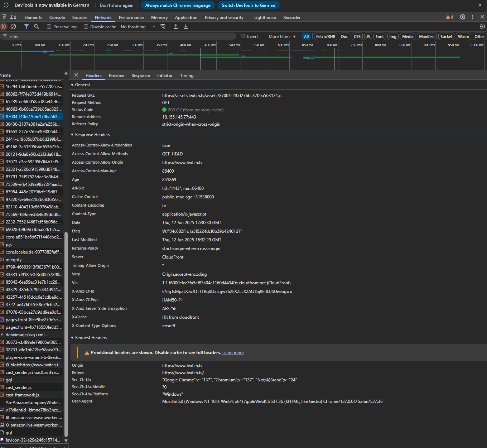This screenshot has height=448, width=487.
Task: Toggle the filter funnel icon
Action: [x=26, y=27]
